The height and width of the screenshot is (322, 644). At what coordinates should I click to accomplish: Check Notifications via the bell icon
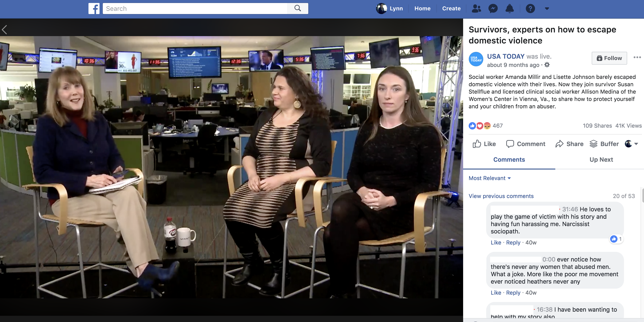pos(510,9)
